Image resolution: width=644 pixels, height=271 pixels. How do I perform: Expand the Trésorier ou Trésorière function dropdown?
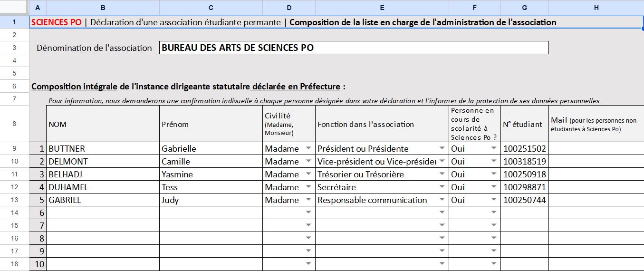(x=442, y=174)
